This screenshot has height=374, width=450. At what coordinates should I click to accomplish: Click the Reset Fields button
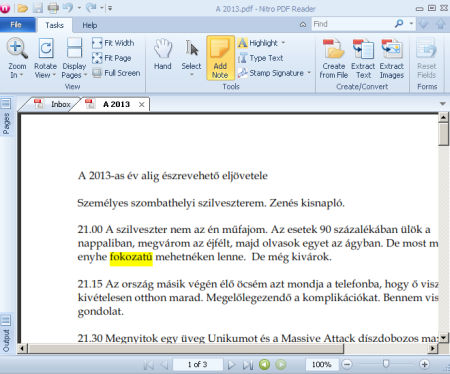[x=427, y=59]
